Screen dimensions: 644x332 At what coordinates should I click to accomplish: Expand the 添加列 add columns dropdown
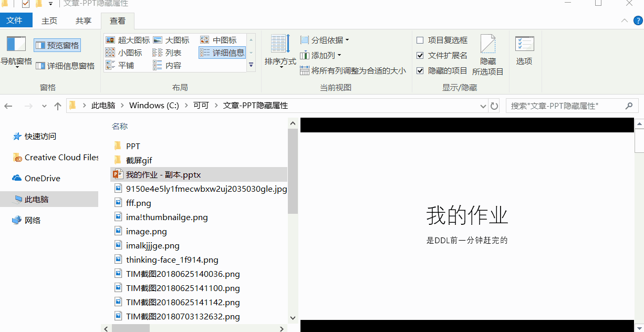[x=321, y=55]
